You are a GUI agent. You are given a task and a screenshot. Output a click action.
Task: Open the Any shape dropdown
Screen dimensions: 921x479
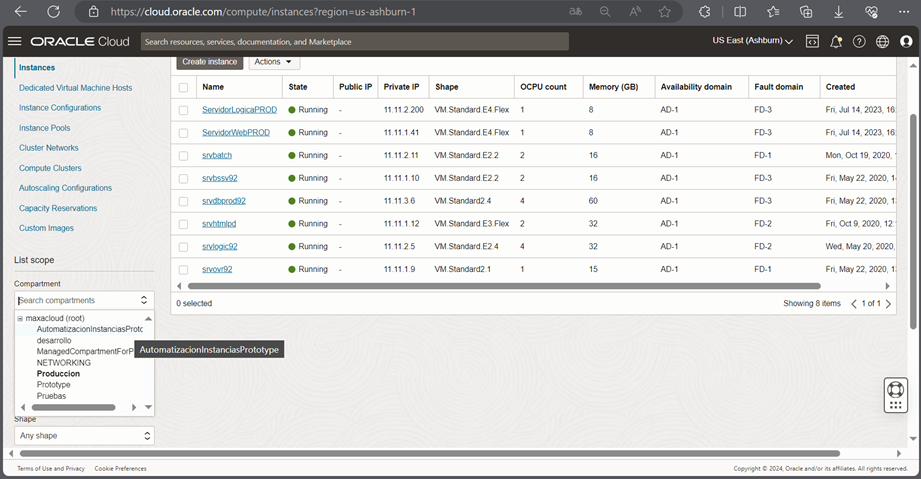(x=84, y=436)
